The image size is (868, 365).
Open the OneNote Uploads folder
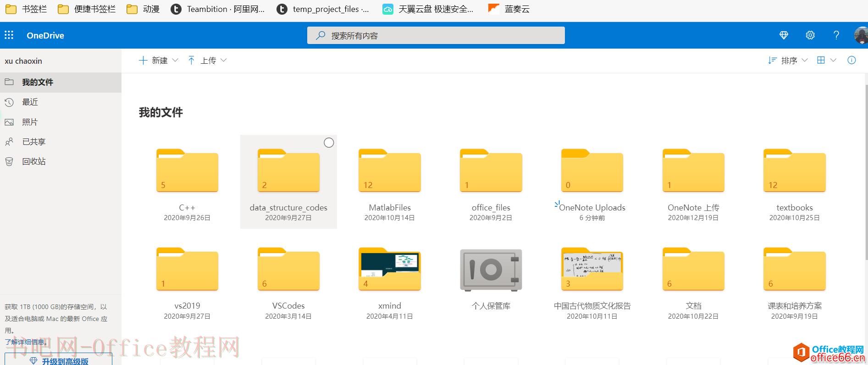click(592, 171)
